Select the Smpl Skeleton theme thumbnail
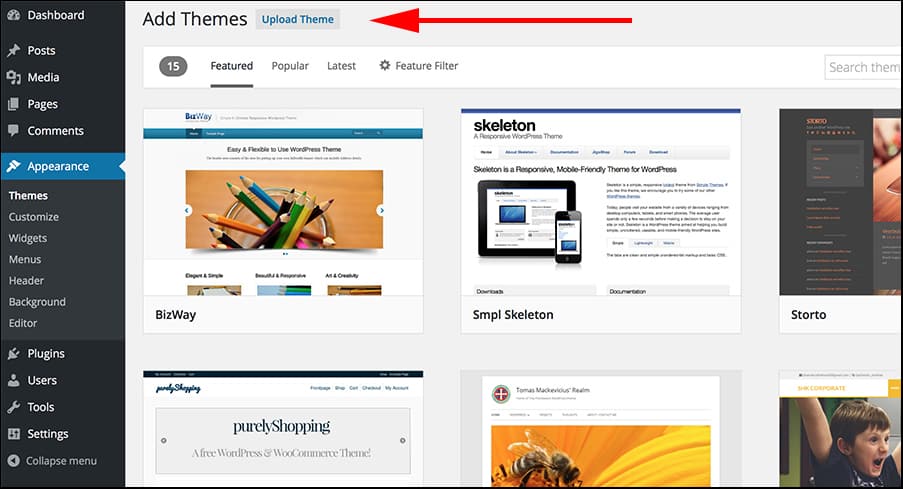903x489 pixels. [x=601, y=202]
